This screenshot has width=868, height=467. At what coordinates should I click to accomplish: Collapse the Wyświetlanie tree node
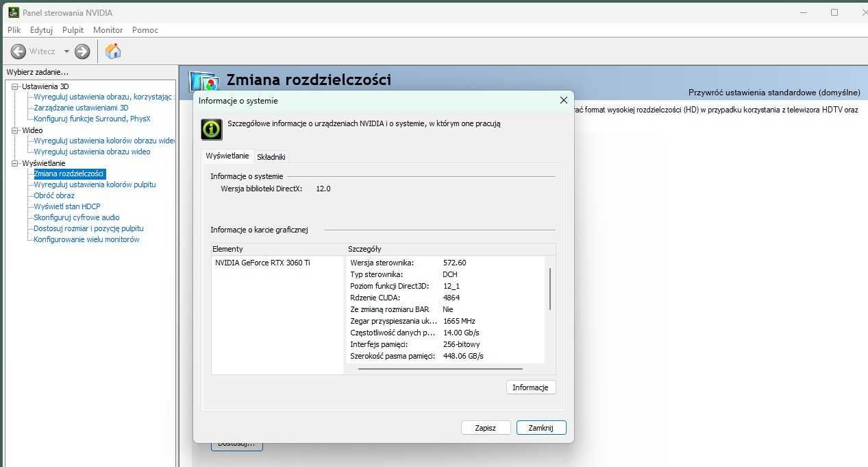tap(15, 163)
